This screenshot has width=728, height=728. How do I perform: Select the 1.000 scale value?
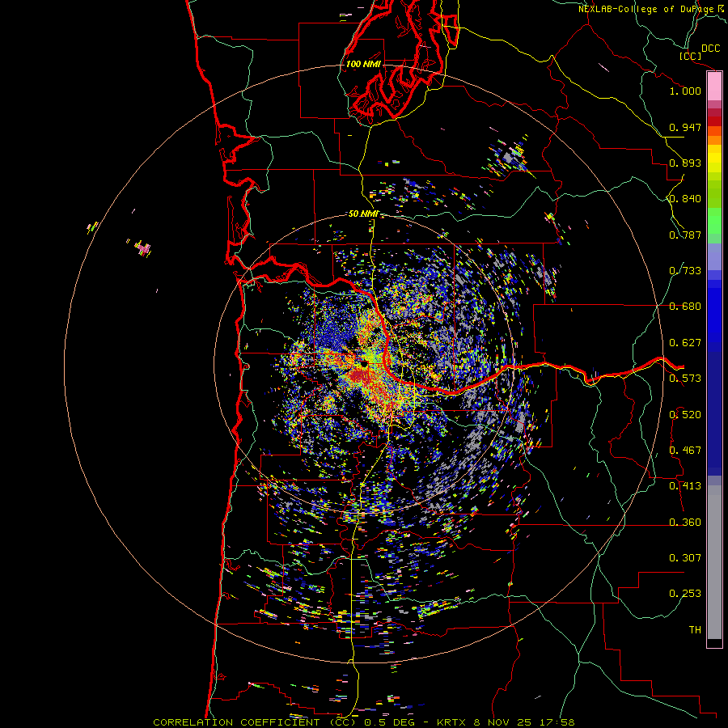(685, 91)
